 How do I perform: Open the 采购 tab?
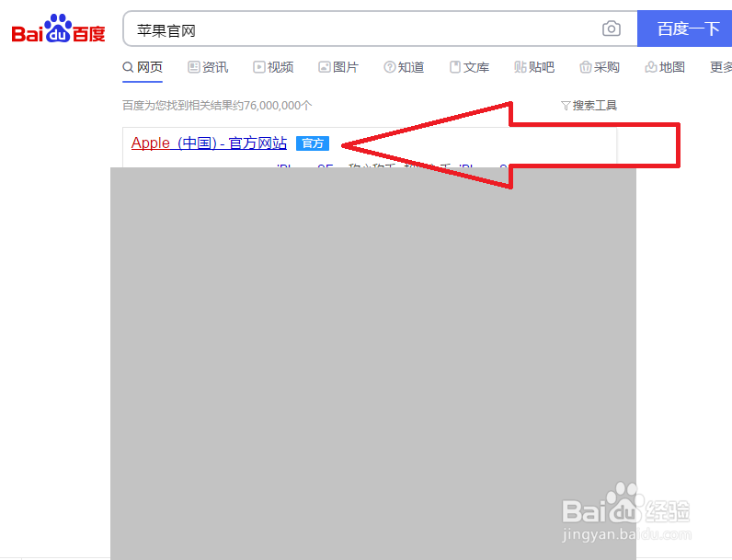tap(600, 67)
